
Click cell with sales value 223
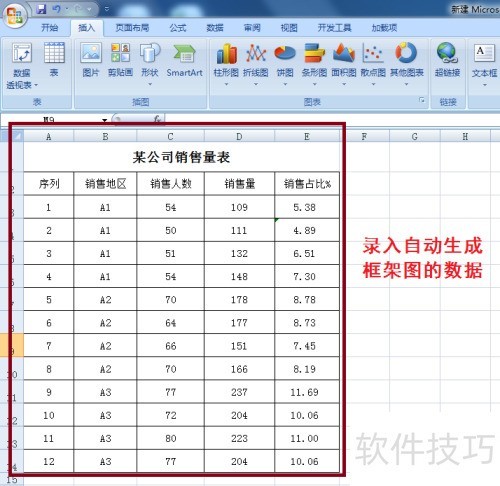(239, 438)
